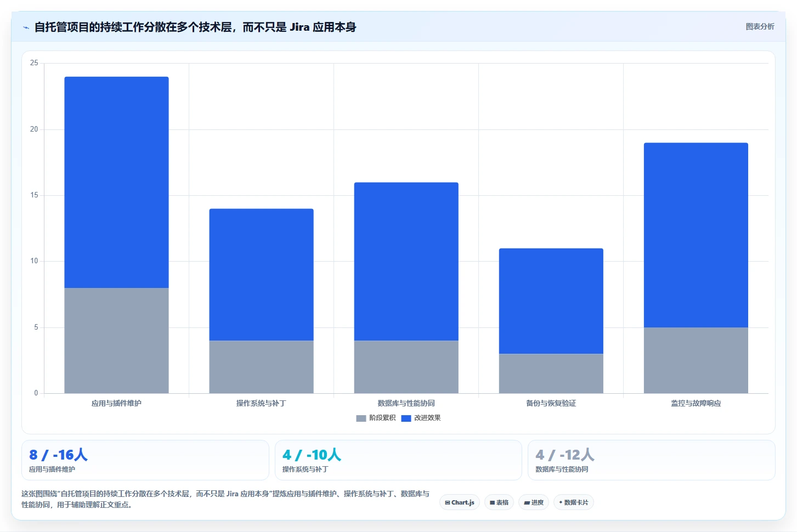Select the blue bar segment for 备份与恢复验证

click(551, 301)
